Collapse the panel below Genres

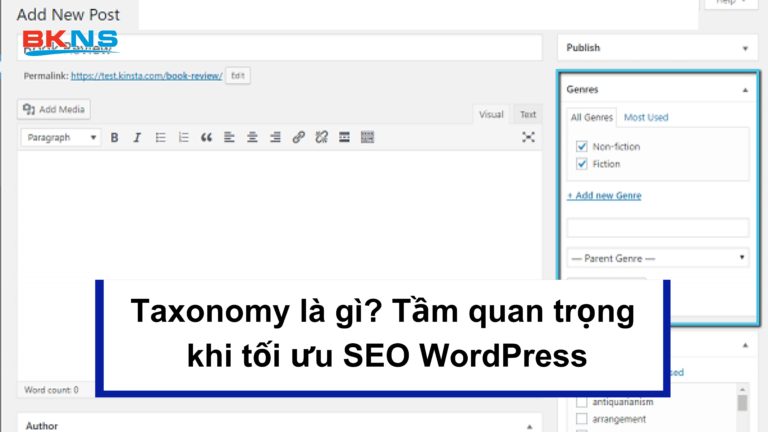coord(745,345)
